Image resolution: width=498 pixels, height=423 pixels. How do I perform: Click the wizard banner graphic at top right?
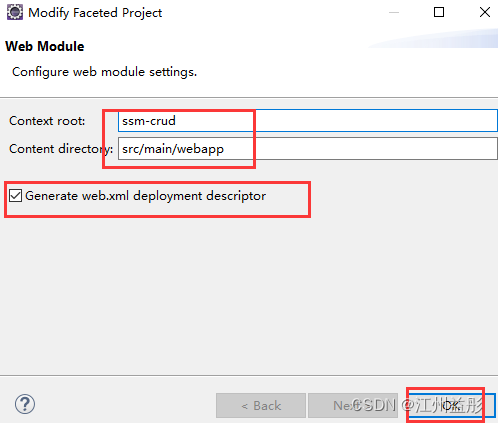pyautogui.click(x=433, y=38)
